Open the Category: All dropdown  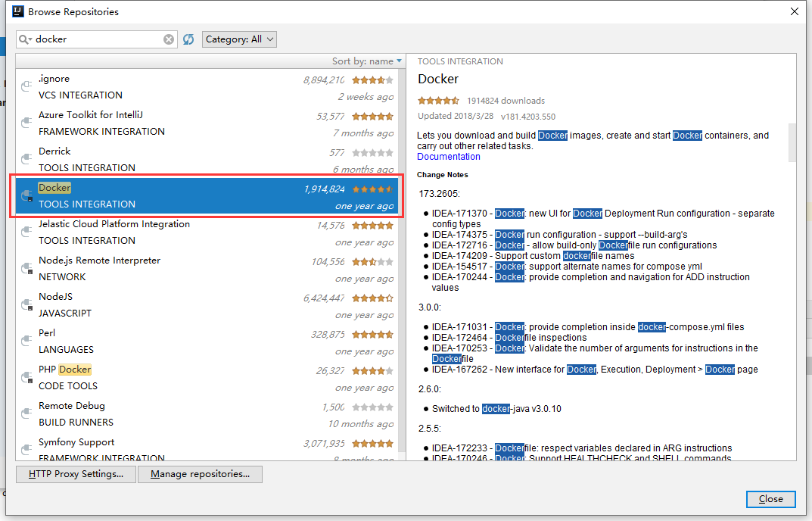click(x=239, y=39)
